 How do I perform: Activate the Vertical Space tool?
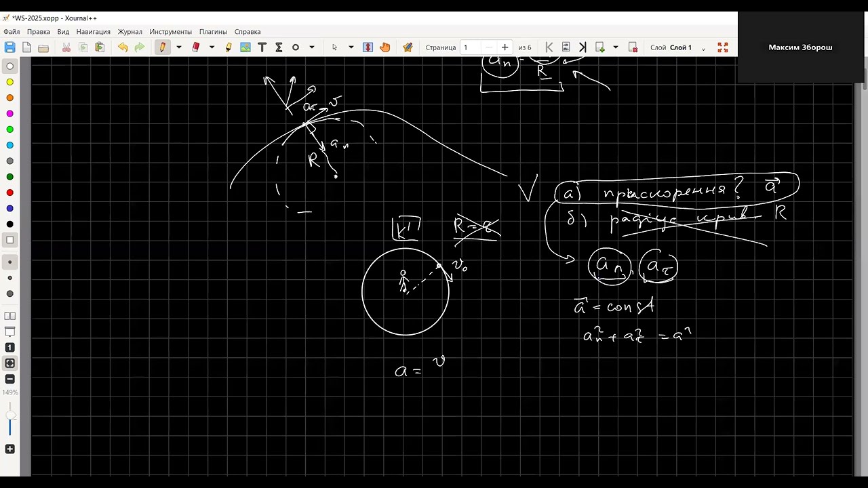click(368, 47)
